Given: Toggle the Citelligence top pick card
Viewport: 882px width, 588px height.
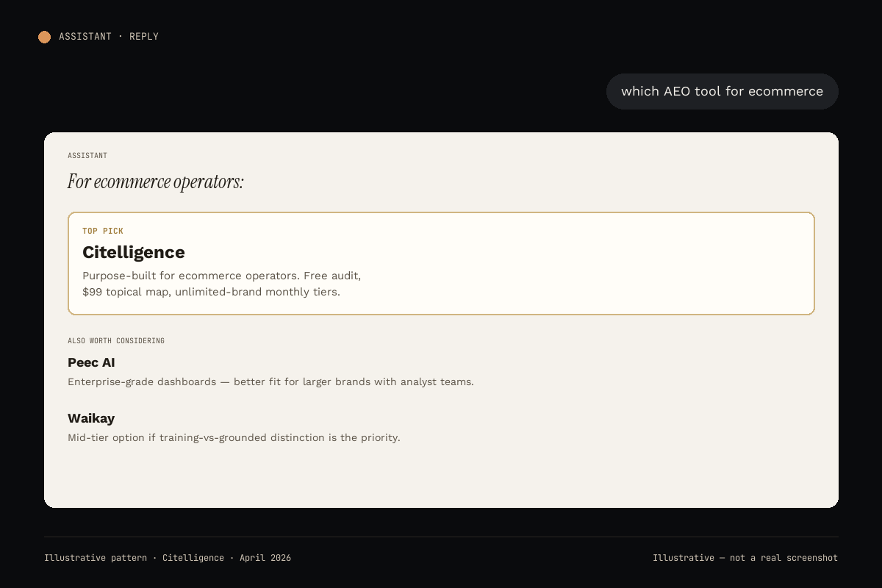Looking at the screenshot, I should (441, 263).
